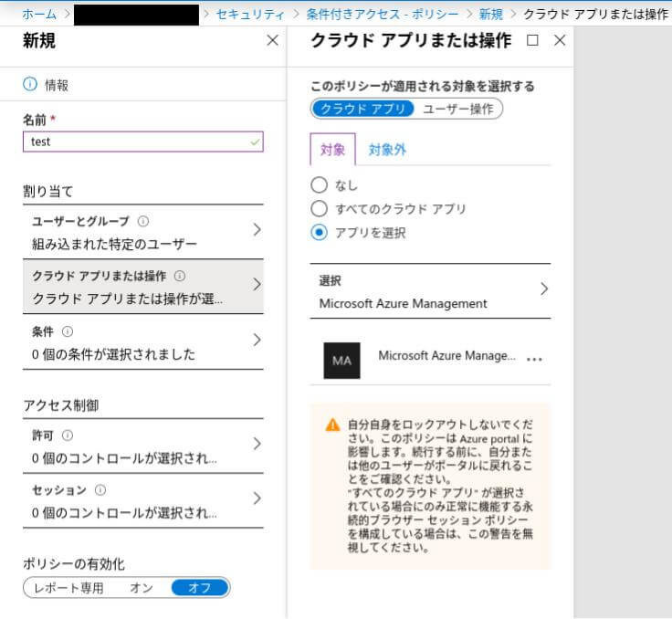Switch to クラウド アプリ toggle option
Screen dimensions: 672x619
coord(362,109)
